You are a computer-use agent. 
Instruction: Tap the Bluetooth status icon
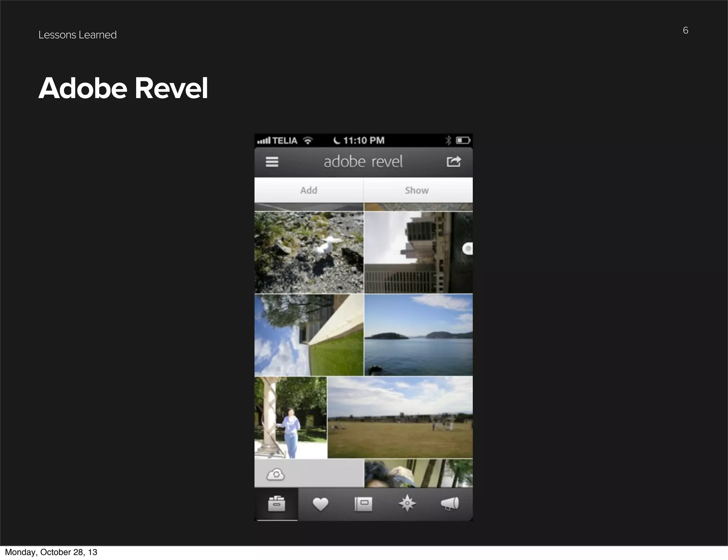tap(448, 140)
